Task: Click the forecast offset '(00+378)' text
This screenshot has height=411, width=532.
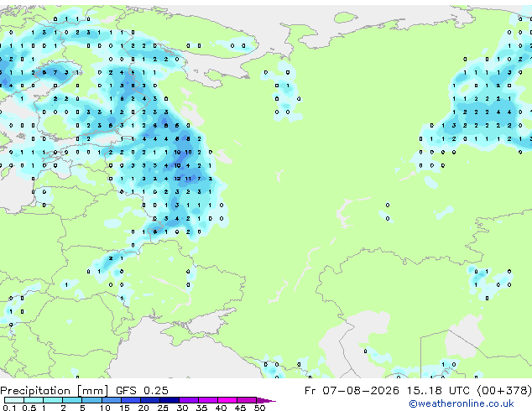Action: [x=504, y=391]
